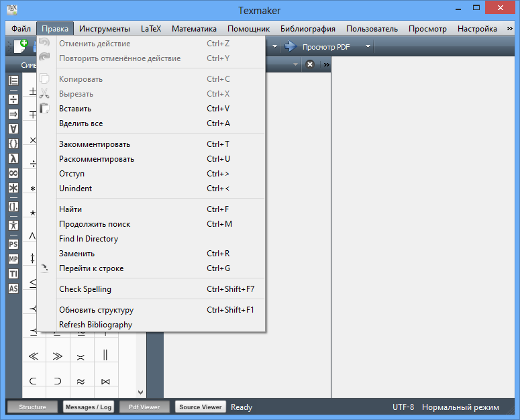The width and height of the screenshot is (520, 420).
Task: Expand the editor tab bar » chevron
Action: coord(327,64)
